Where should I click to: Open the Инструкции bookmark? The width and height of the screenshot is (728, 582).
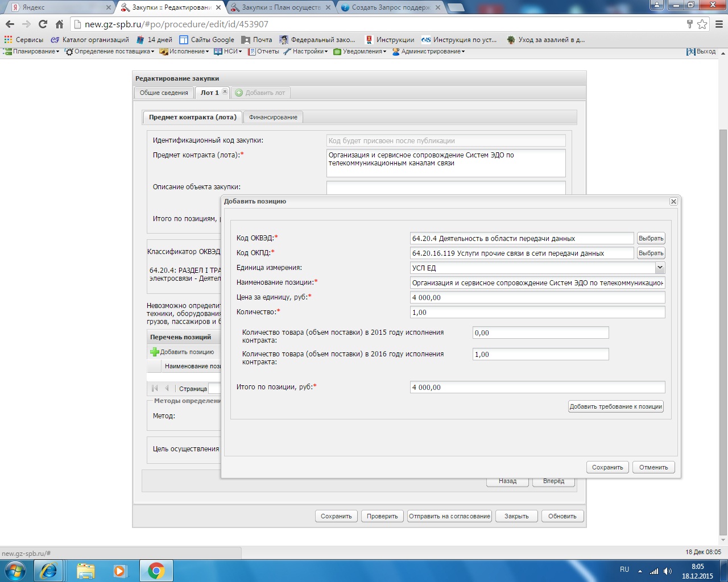tap(389, 40)
